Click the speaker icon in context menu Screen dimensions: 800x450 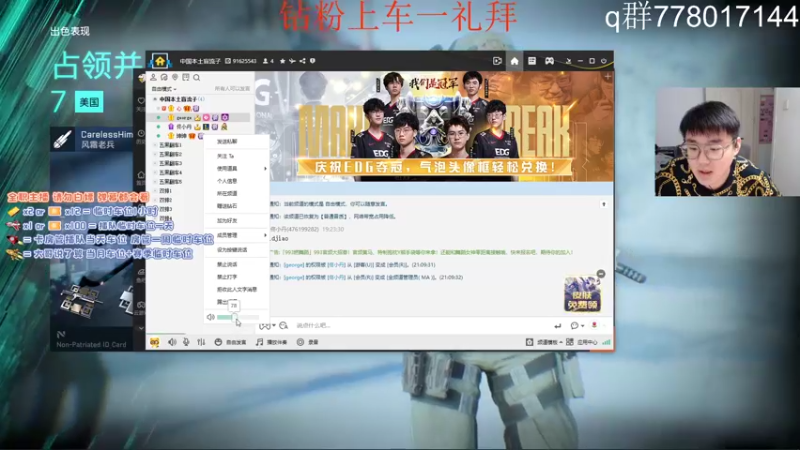coord(210,317)
